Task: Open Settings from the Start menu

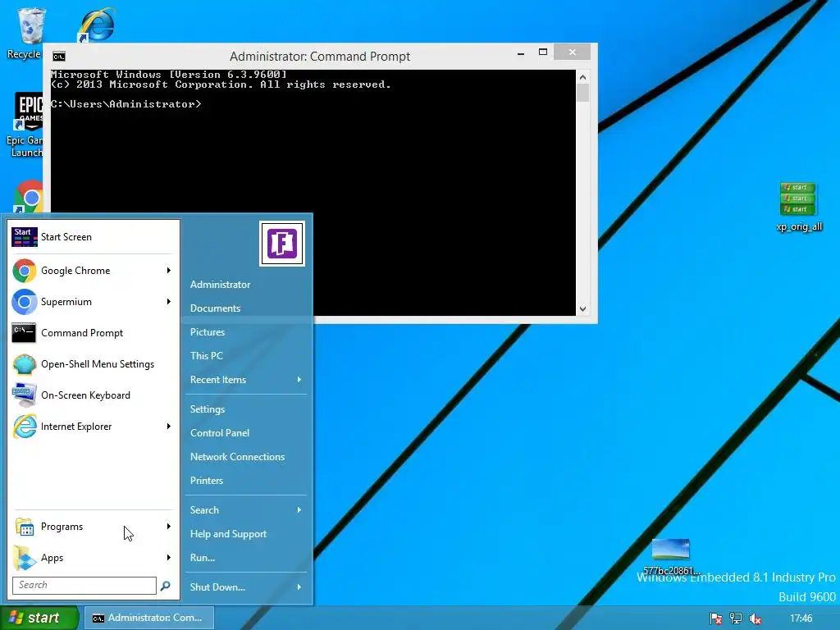Action: coord(208,409)
